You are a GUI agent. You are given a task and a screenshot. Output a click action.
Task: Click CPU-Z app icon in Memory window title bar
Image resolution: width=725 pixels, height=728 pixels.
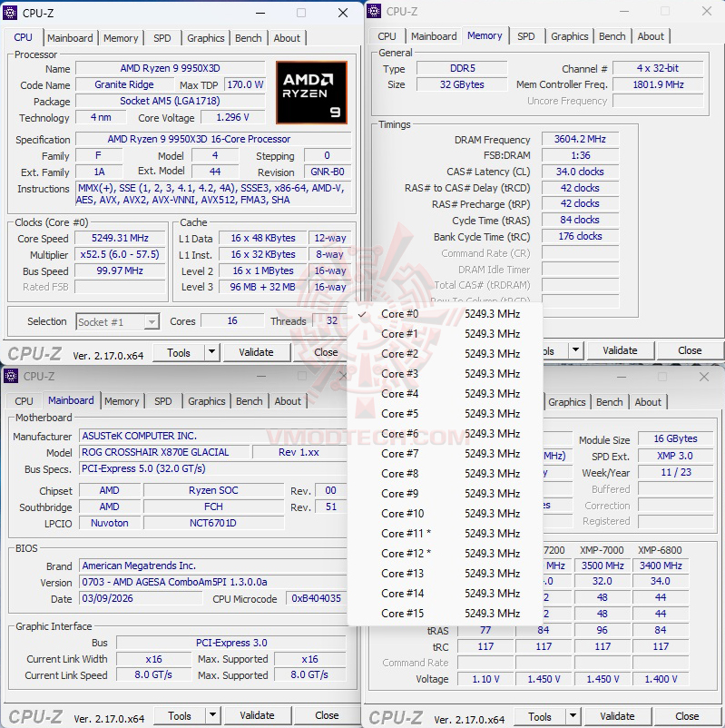coord(374,11)
